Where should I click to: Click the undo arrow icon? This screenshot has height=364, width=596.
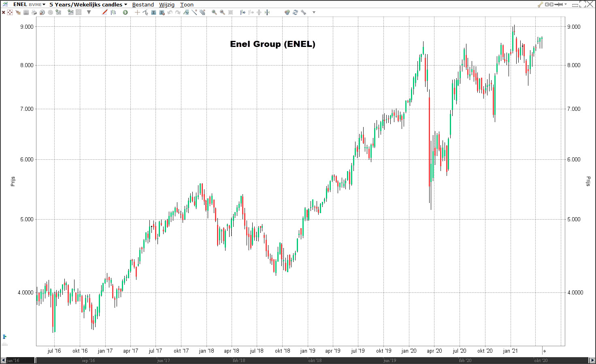click(x=170, y=13)
